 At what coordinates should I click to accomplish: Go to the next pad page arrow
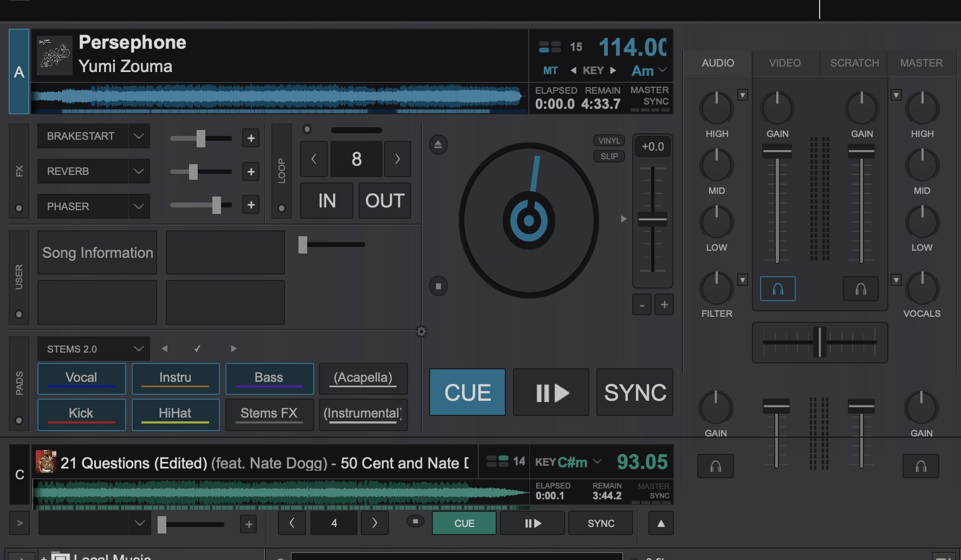233,349
